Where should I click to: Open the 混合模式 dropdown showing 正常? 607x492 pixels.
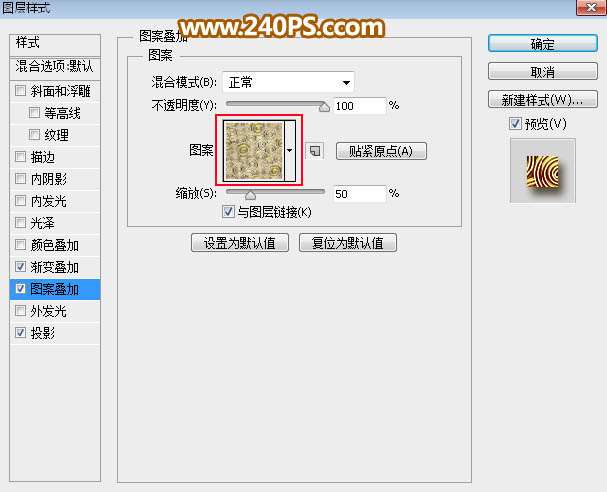(x=288, y=82)
